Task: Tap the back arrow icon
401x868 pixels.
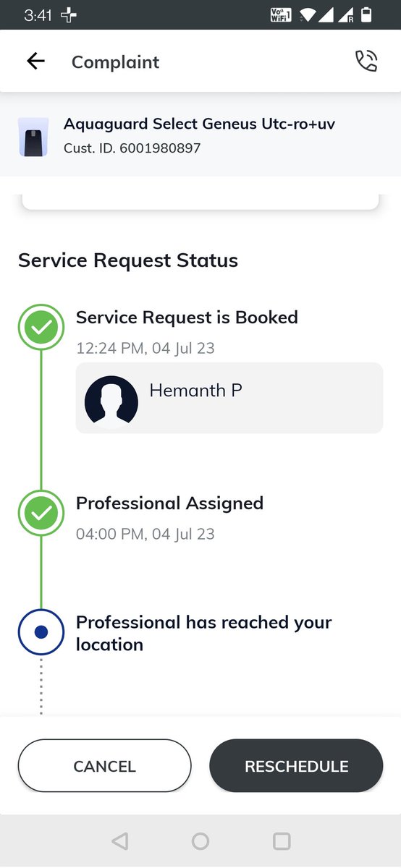Action: click(x=35, y=61)
